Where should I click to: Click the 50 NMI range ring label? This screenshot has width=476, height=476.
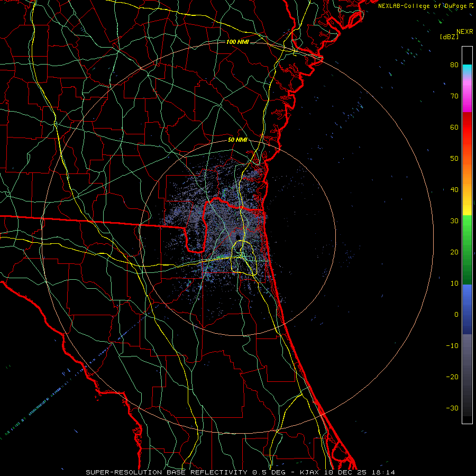tap(237, 140)
